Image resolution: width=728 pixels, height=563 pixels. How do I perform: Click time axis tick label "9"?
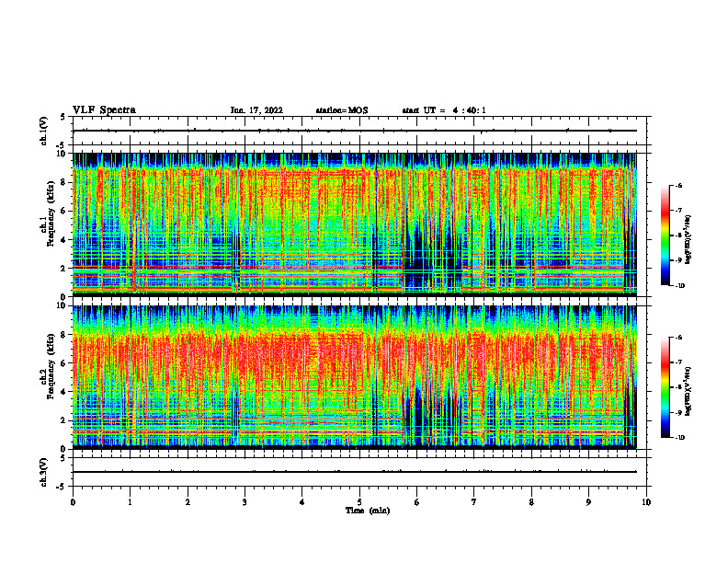pos(588,502)
